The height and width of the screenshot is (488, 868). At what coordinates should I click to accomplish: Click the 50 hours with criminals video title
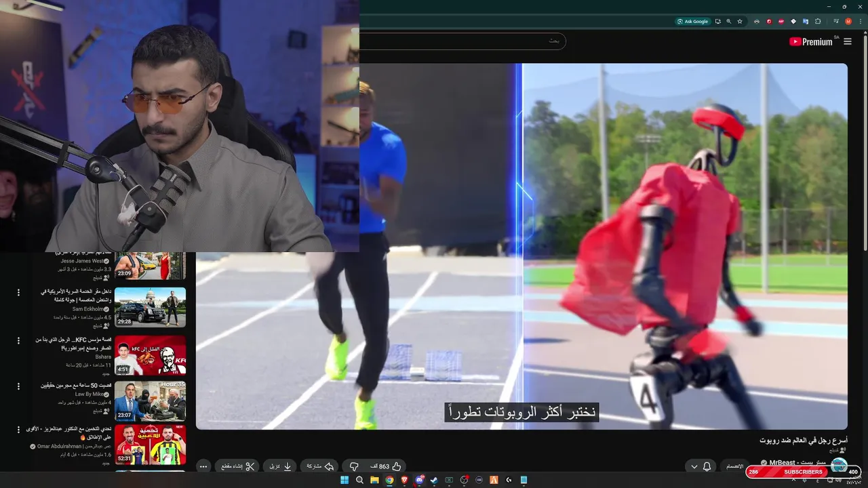(x=75, y=385)
